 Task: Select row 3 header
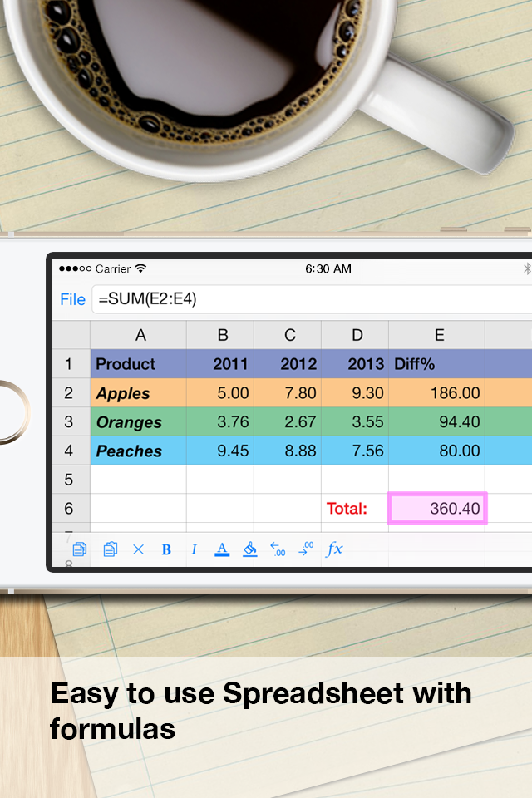pos(71,422)
